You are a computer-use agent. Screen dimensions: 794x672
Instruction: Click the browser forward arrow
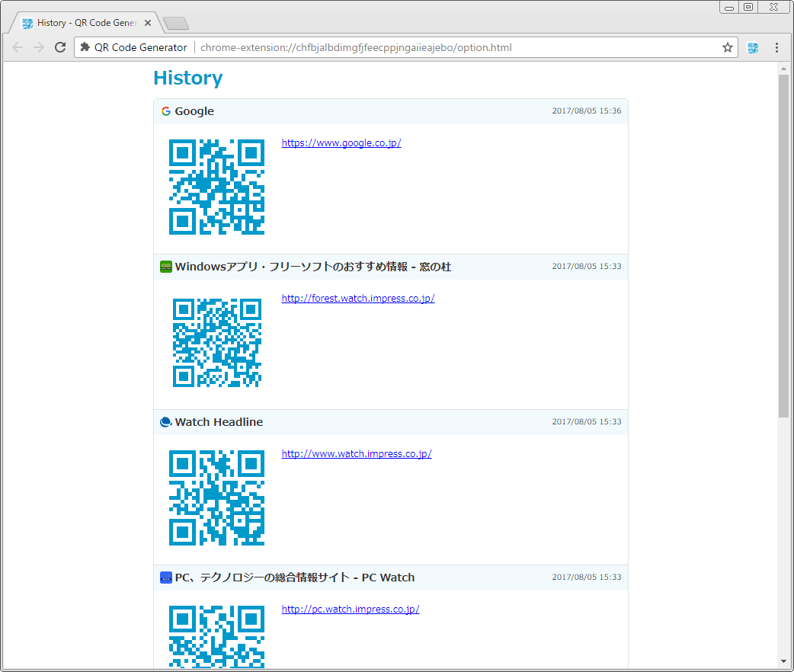click(39, 47)
